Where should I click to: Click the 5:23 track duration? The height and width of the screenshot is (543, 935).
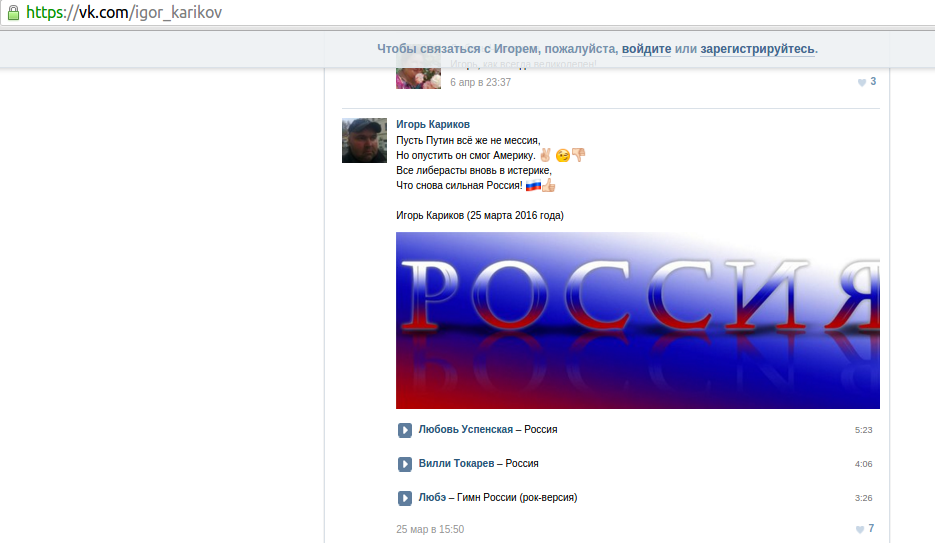click(x=863, y=430)
